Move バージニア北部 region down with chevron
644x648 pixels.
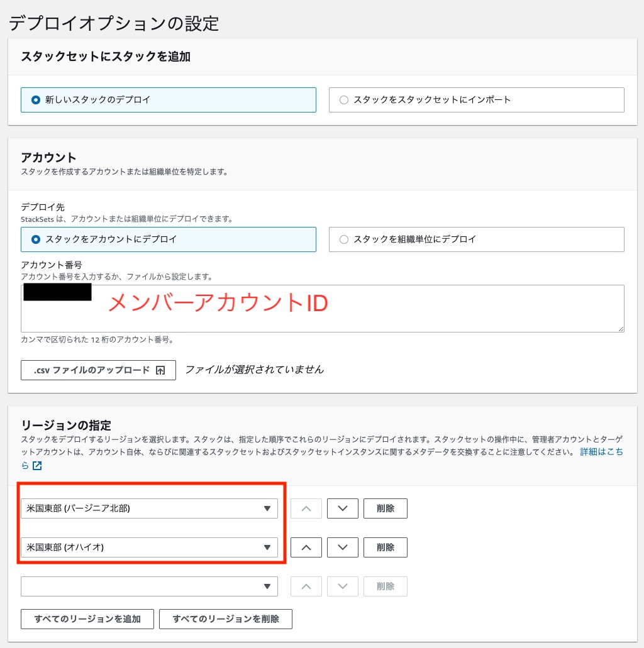343,508
